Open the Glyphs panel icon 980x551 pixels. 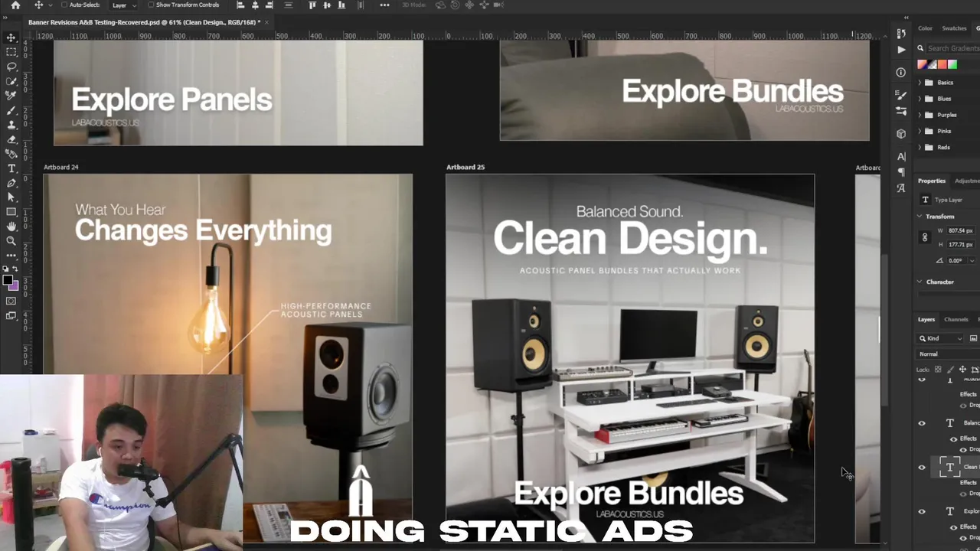click(901, 187)
